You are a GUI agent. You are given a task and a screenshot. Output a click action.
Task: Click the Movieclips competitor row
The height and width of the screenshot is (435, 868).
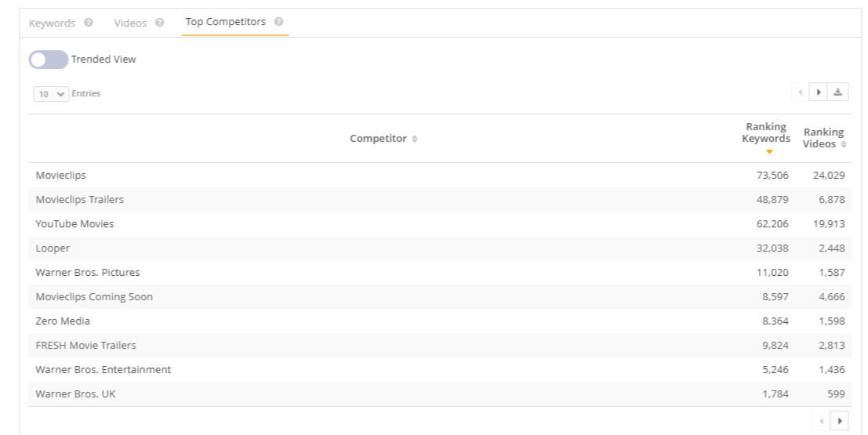tap(61, 176)
